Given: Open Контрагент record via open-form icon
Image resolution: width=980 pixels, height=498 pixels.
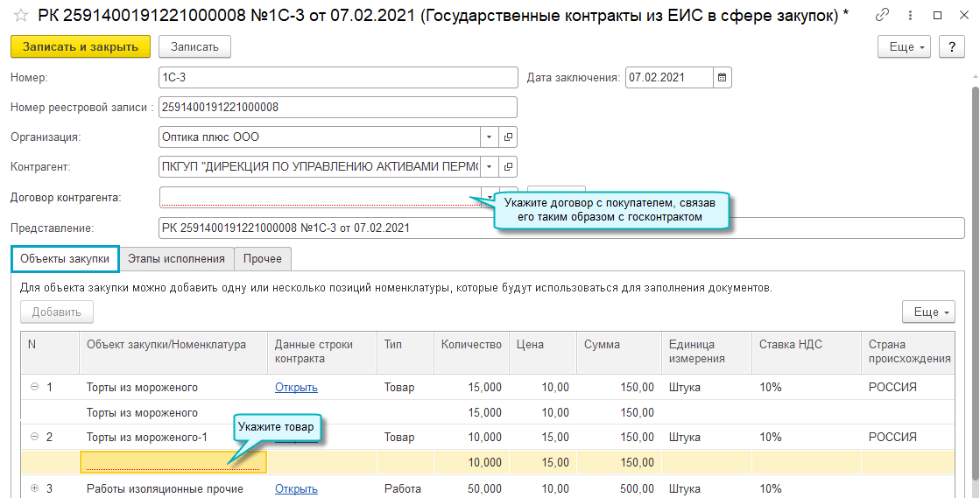Looking at the screenshot, I should coord(508,167).
